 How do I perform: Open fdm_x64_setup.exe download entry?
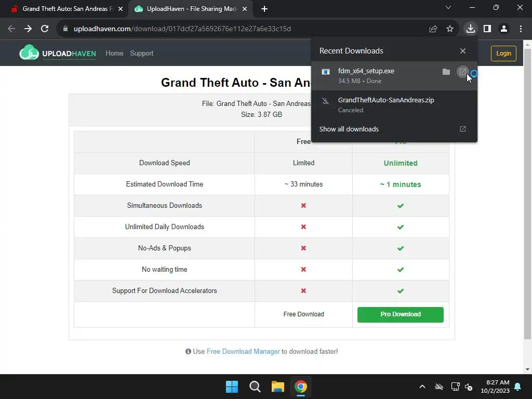coord(394,76)
